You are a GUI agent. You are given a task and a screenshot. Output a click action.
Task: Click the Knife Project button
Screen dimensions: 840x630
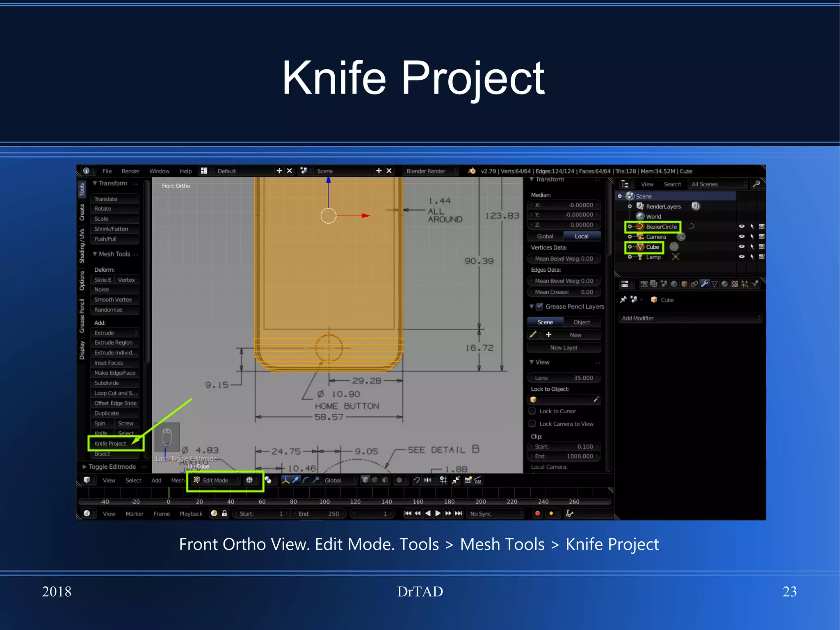pos(110,444)
